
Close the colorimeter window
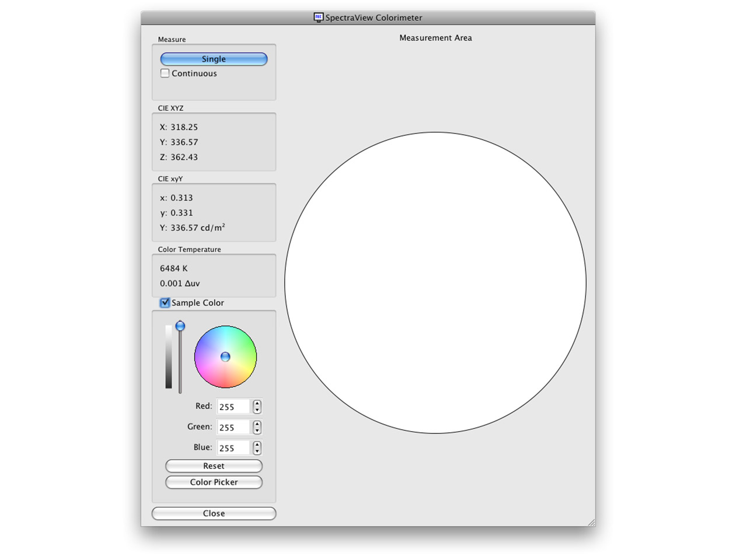(x=214, y=513)
